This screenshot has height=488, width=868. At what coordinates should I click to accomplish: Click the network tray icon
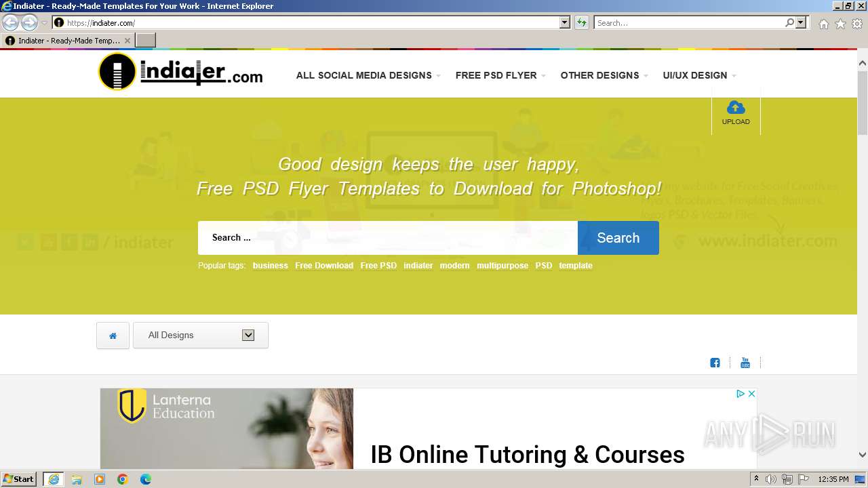tap(787, 479)
